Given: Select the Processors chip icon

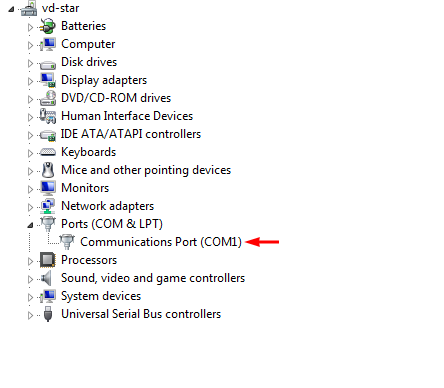Looking at the screenshot, I should point(48,260).
